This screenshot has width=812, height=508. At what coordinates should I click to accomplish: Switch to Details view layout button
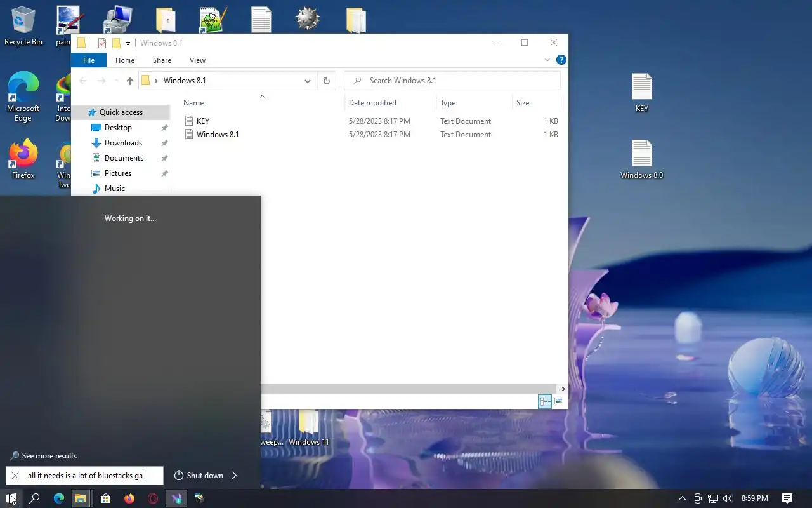(545, 401)
